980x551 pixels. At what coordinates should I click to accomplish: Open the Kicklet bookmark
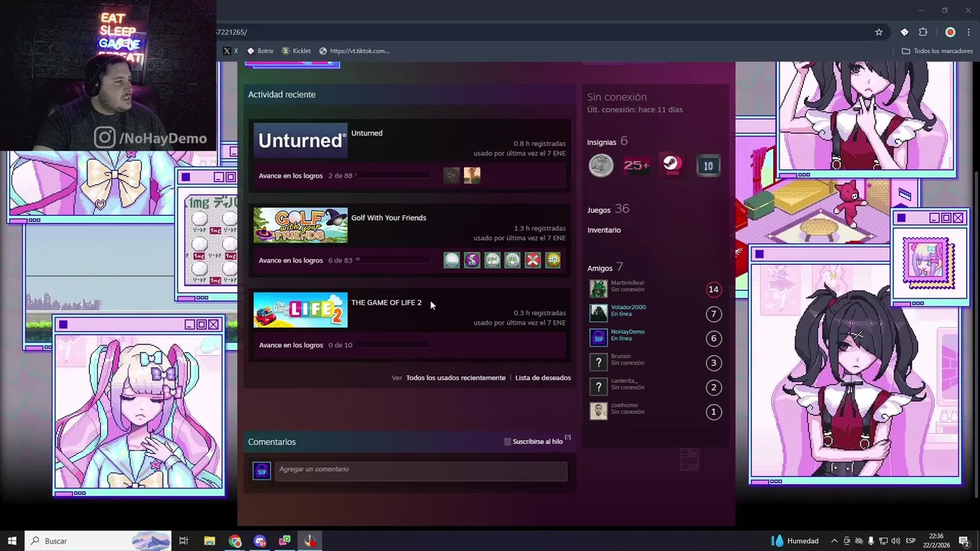click(x=296, y=51)
